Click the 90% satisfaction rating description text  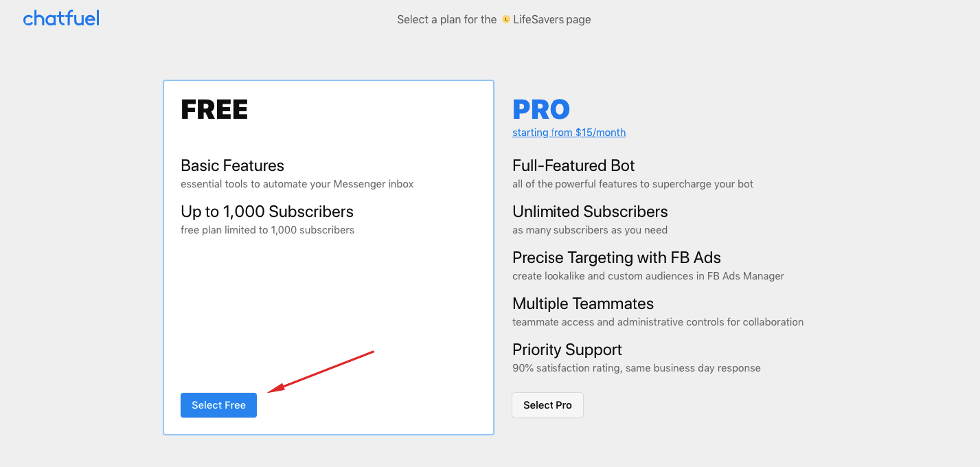pyautogui.click(x=636, y=367)
